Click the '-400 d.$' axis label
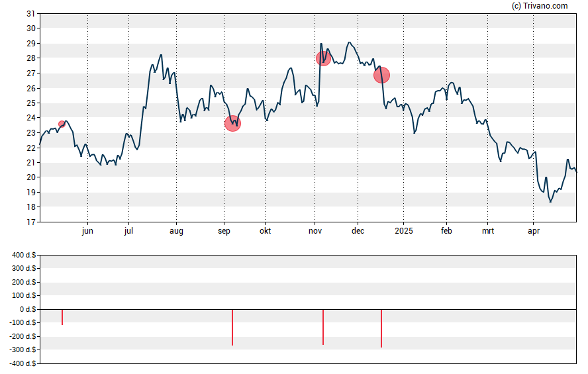 click(x=23, y=363)
